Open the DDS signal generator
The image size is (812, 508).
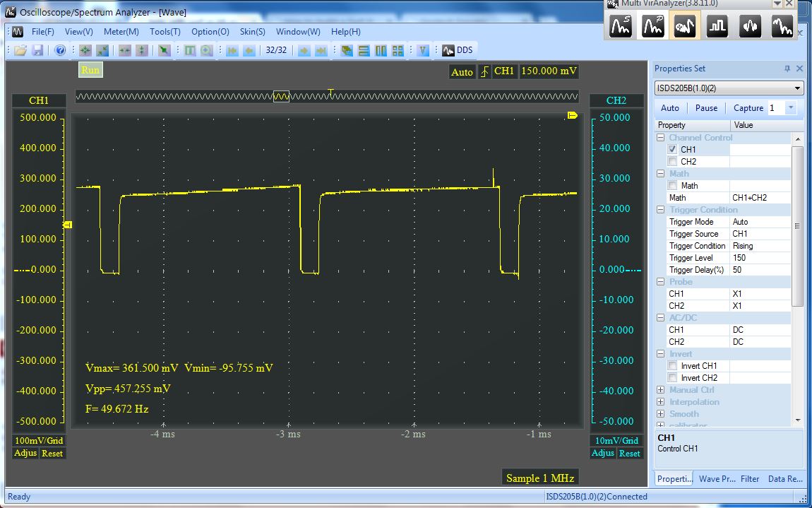pyautogui.click(x=458, y=50)
